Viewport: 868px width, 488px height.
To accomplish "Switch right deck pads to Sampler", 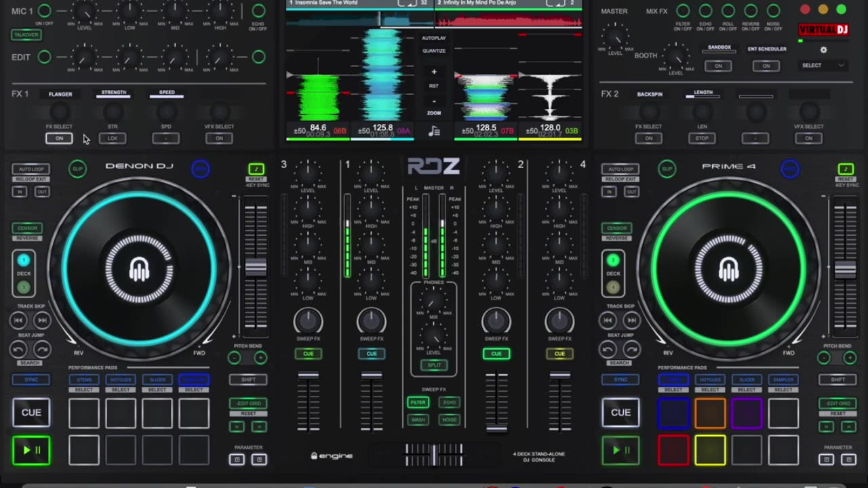I will click(x=783, y=380).
